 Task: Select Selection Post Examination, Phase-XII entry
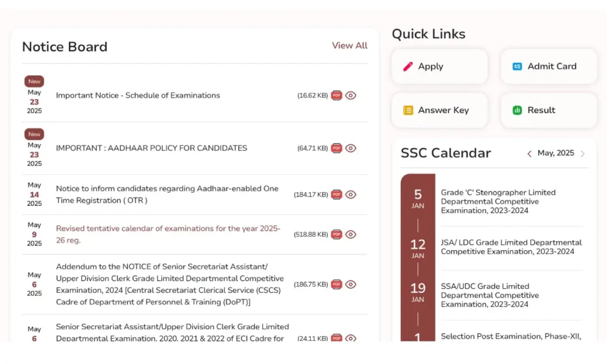511,336
